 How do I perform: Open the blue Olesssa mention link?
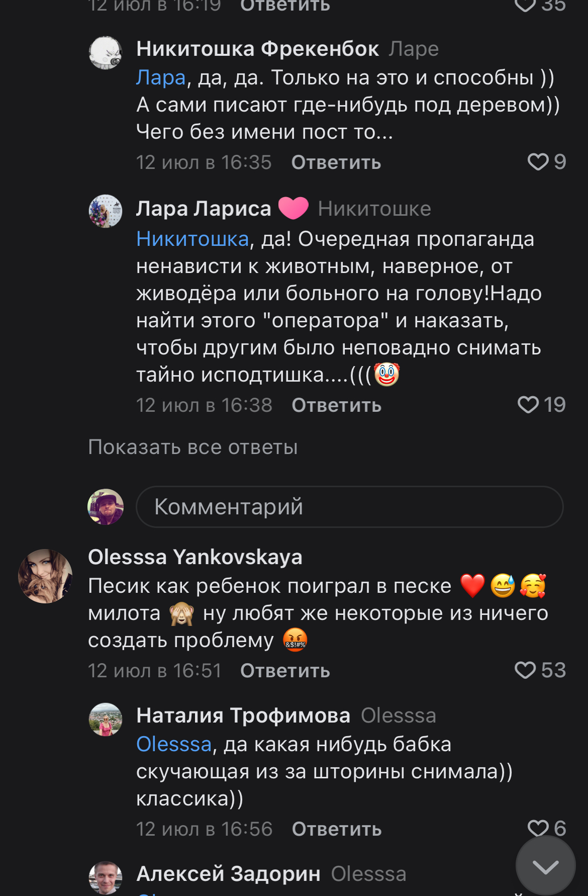tap(174, 744)
